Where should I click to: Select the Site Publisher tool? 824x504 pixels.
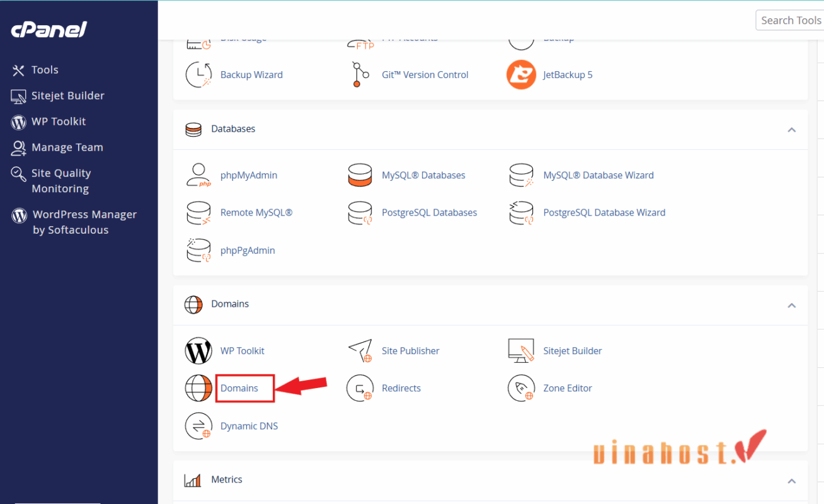pos(410,351)
